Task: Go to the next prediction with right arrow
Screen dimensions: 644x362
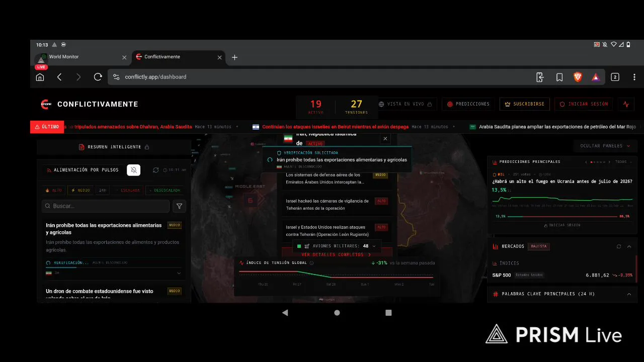Action: click(610, 162)
